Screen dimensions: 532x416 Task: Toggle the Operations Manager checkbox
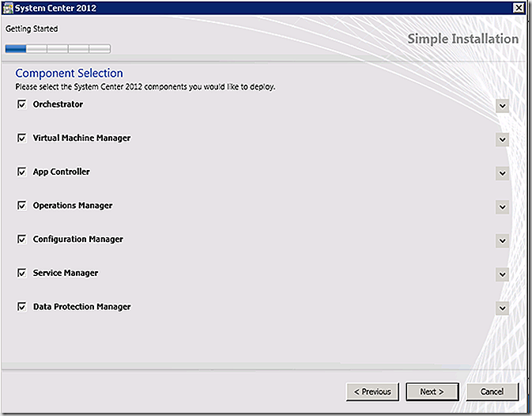(x=21, y=206)
